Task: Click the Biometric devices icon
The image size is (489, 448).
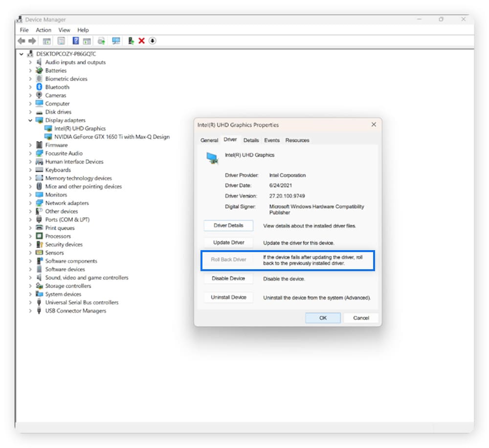Action: pyautogui.click(x=39, y=79)
